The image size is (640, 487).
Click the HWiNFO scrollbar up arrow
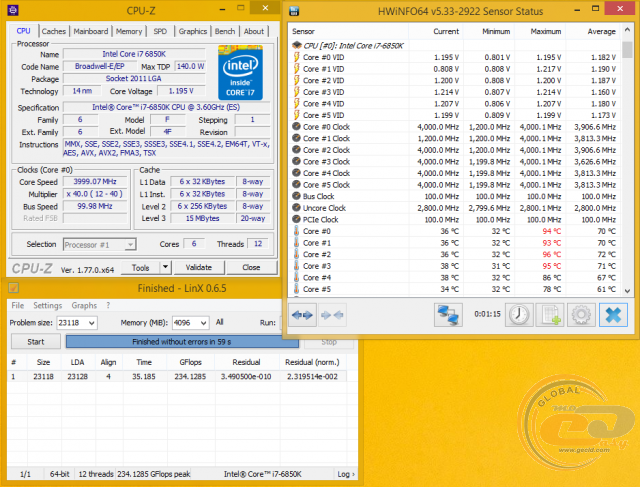coord(627,29)
